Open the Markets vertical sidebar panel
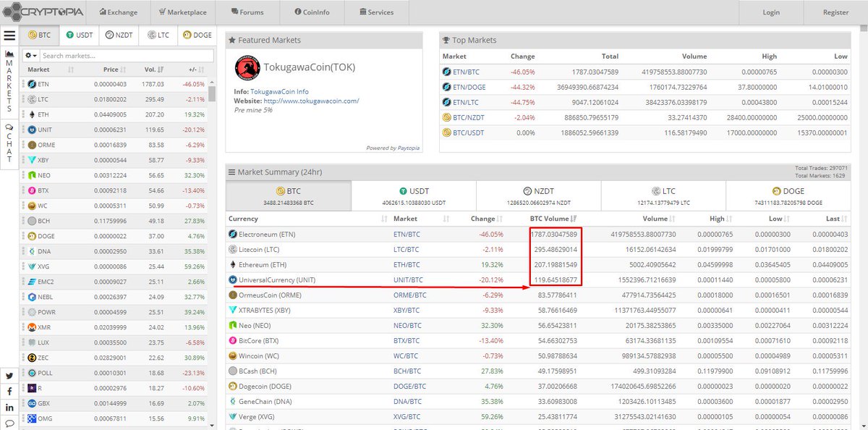The width and height of the screenshot is (868, 430). pyautogui.click(x=9, y=80)
